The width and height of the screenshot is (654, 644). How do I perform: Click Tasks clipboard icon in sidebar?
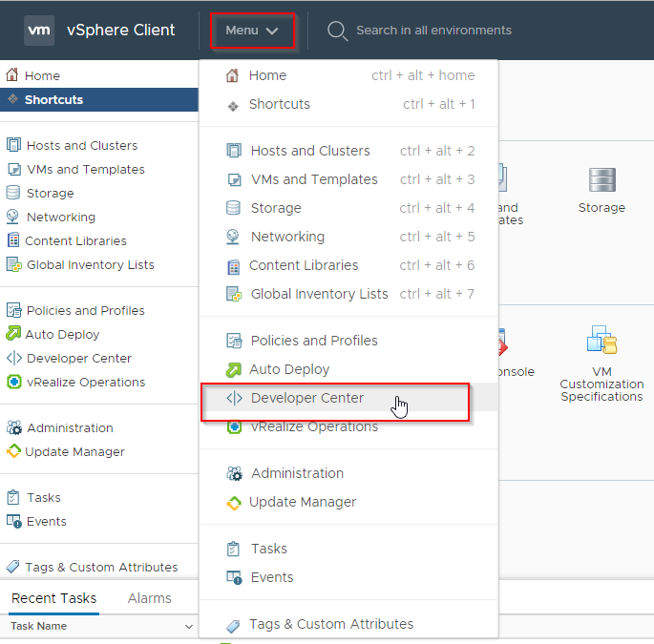[13, 497]
